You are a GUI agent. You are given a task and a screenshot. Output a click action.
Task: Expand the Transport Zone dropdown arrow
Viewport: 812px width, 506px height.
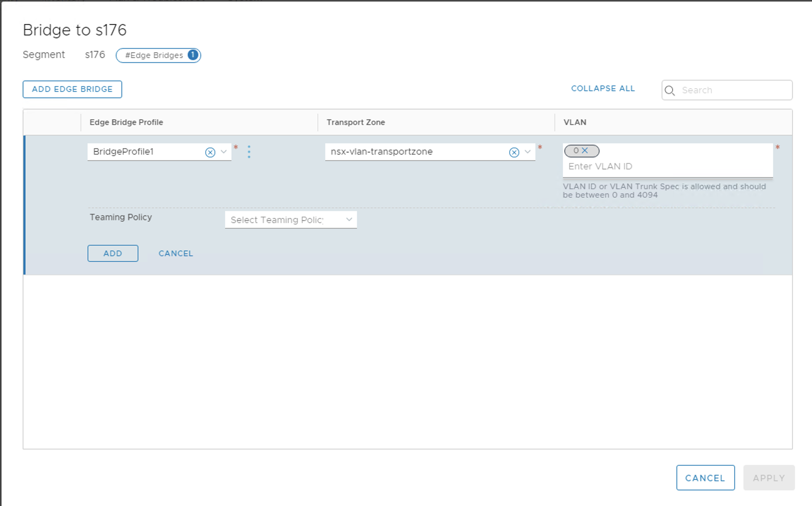point(527,152)
